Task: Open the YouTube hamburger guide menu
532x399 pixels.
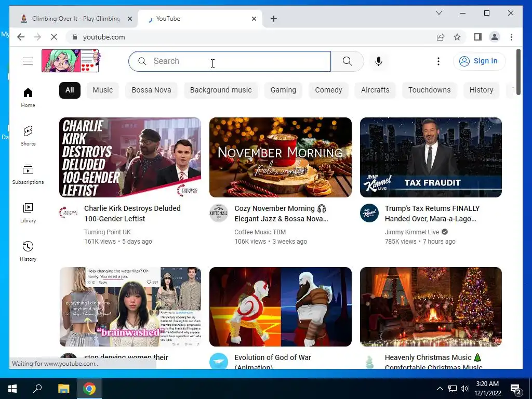Action: [x=28, y=61]
